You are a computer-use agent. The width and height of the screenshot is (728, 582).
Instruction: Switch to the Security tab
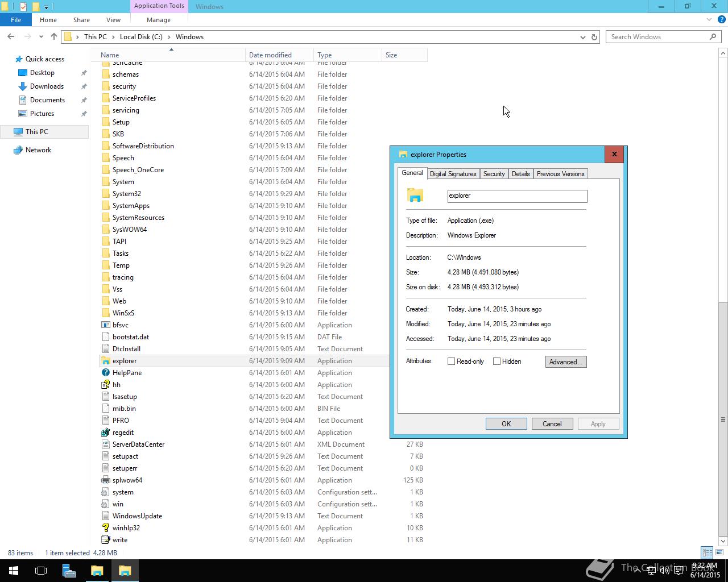494,174
